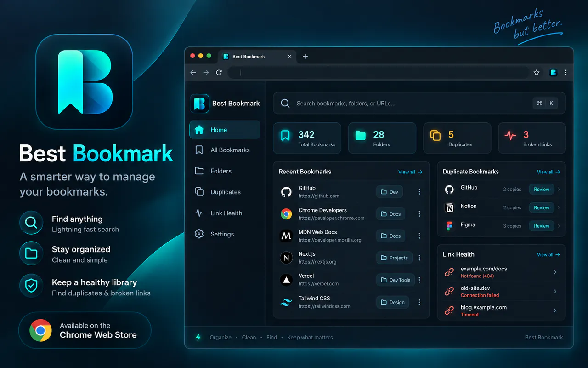Click the Next.js favicon
This screenshot has height=368, width=588.
pyautogui.click(x=286, y=258)
